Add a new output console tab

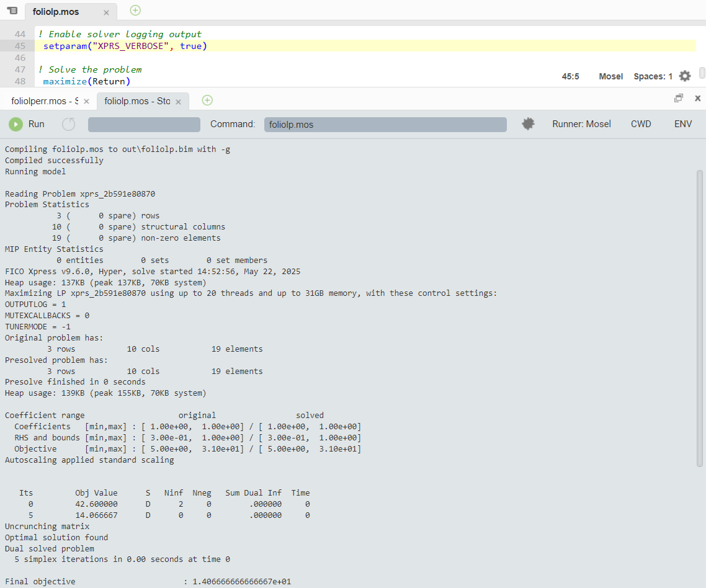207,100
